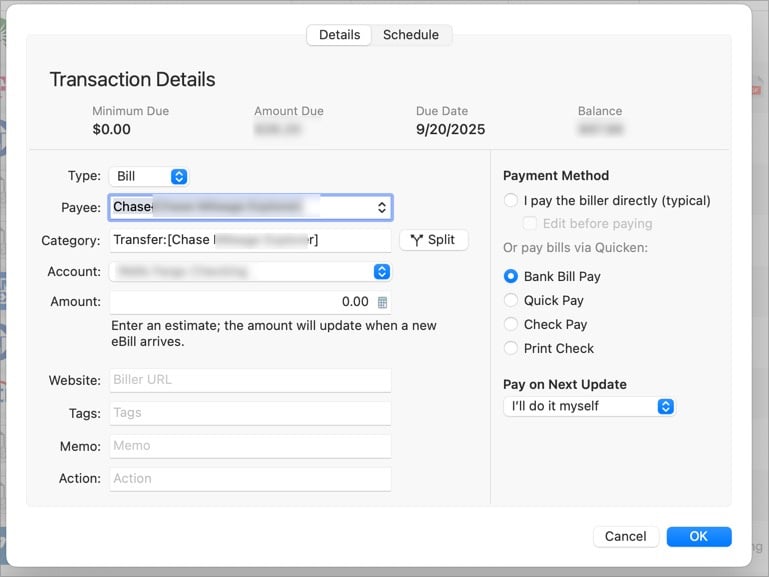Click the calculator icon in Amount field
The height and width of the screenshot is (577, 769).
point(382,302)
